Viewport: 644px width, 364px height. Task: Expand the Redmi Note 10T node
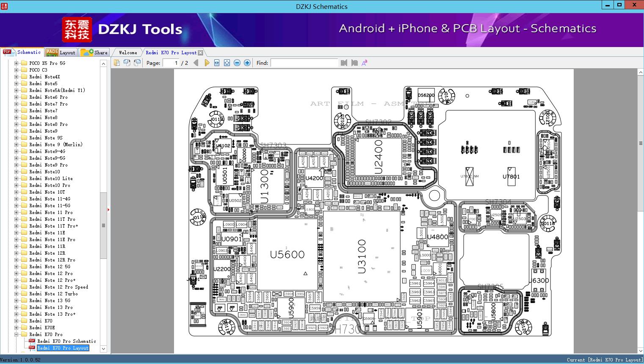coord(17,192)
